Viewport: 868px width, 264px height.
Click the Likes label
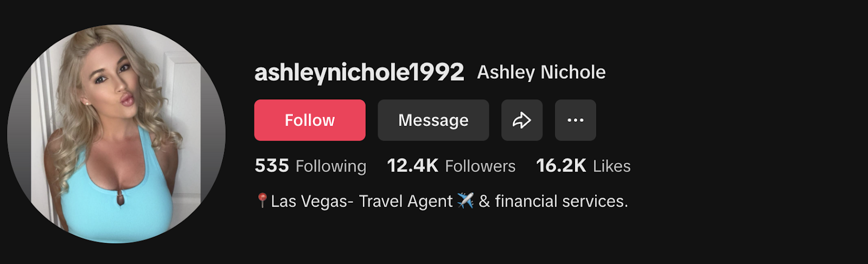click(x=612, y=166)
